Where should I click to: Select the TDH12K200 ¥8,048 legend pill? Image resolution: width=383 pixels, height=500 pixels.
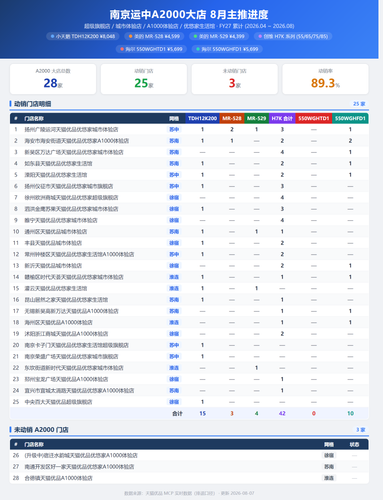coord(83,36)
